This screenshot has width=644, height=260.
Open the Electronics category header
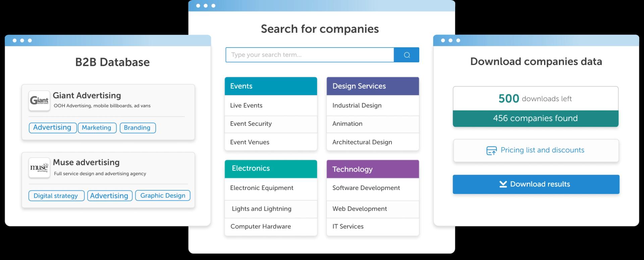pyautogui.click(x=271, y=169)
